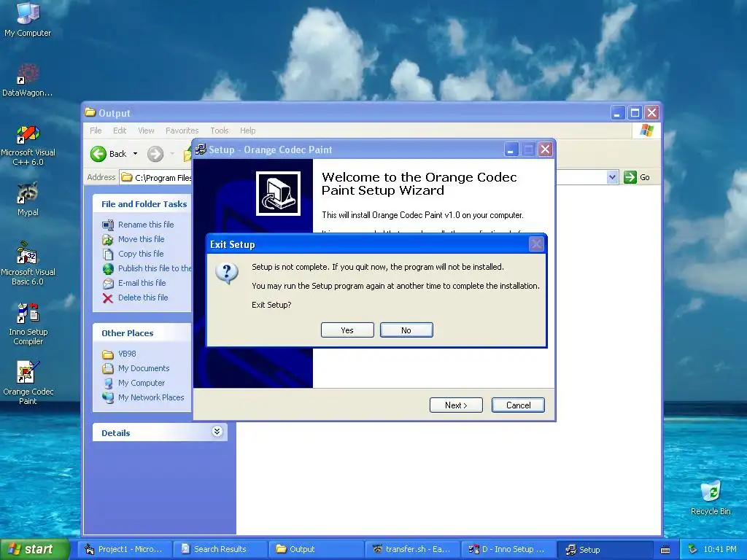
Task: Click Move this file link
Action: [x=141, y=239]
